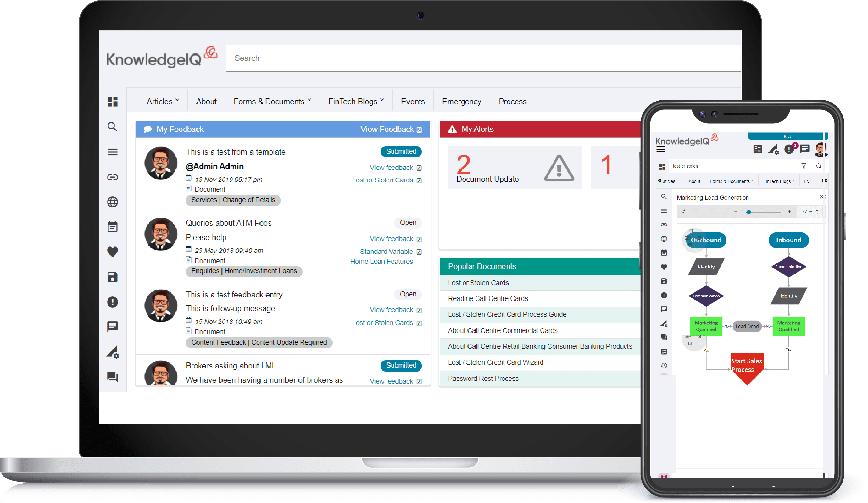Open View feedback for the test template entry
Image resolution: width=868 pixels, height=503 pixels.
coord(395,168)
